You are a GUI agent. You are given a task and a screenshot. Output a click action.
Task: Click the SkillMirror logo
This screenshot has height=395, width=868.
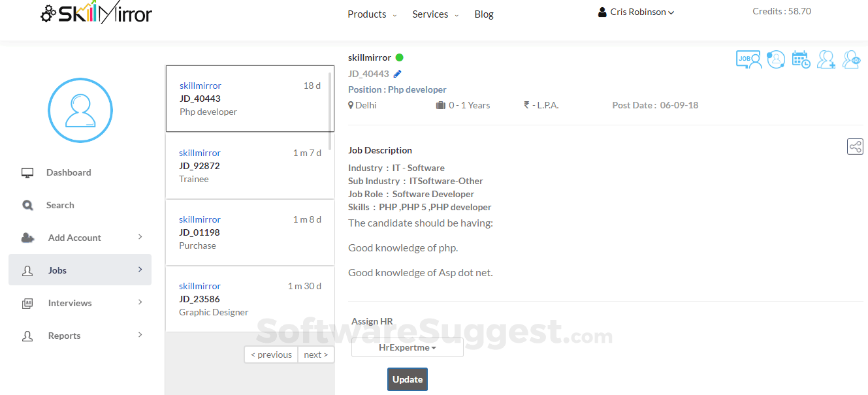tap(96, 14)
